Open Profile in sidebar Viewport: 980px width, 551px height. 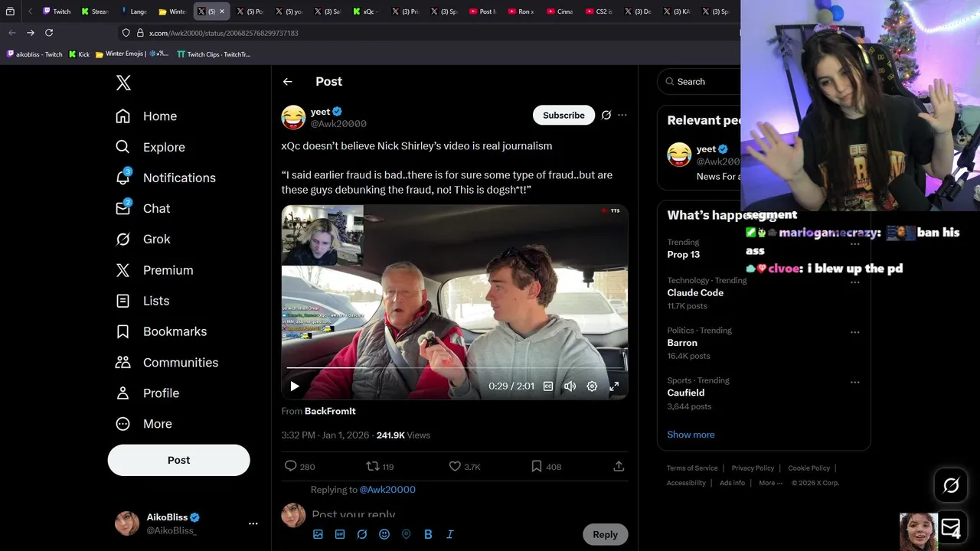click(x=147, y=393)
